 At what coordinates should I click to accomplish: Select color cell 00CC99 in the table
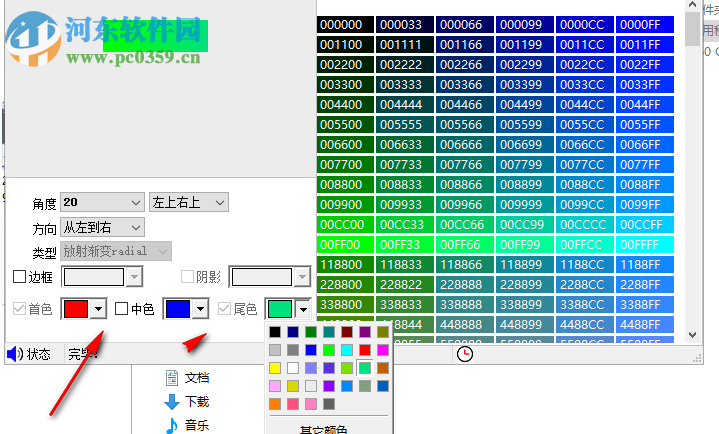click(x=525, y=225)
